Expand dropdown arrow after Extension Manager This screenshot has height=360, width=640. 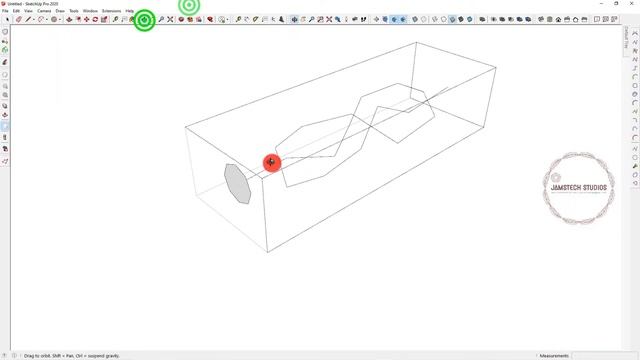[x=227, y=19]
